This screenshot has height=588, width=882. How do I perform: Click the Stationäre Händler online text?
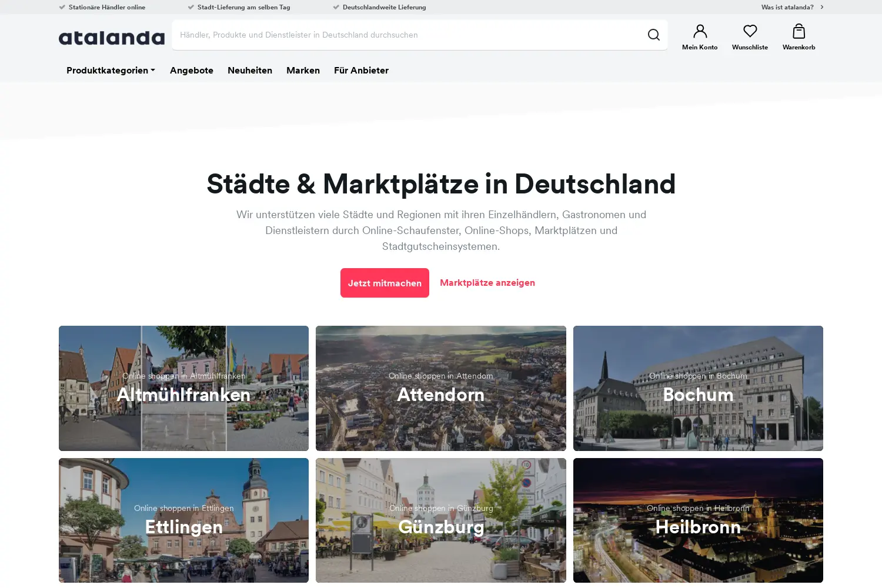pyautogui.click(x=107, y=7)
